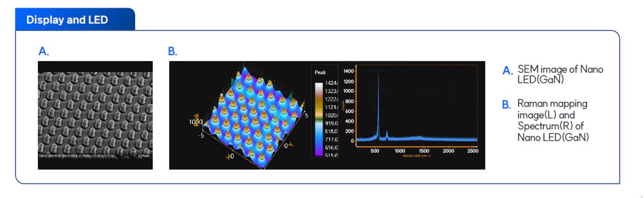The image size is (644, 198).
Task: Click the 'Peak' legend title
Action: point(320,73)
